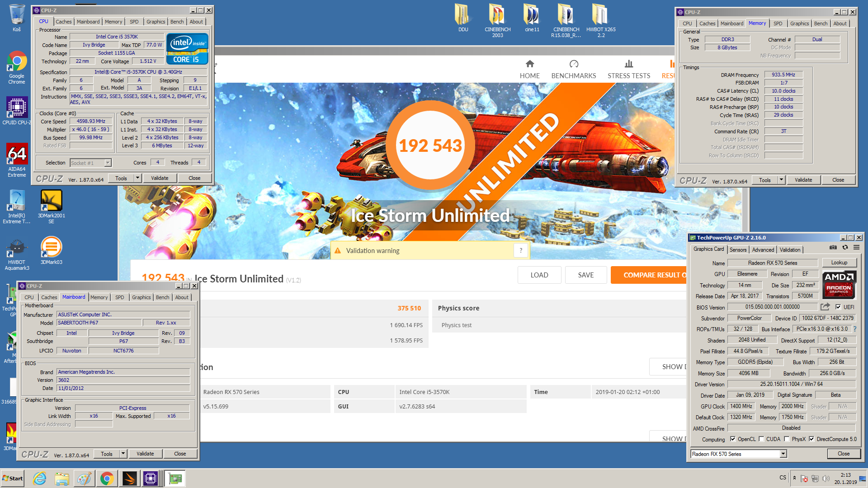Click GPU-Z screenshot camera icon
The height and width of the screenshot is (488, 868).
833,248
